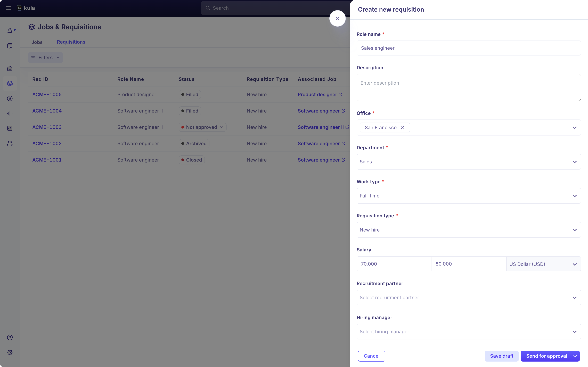Select the analytics chart icon in sidebar
The width and height of the screenshot is (588, 367).
[10, 128]
